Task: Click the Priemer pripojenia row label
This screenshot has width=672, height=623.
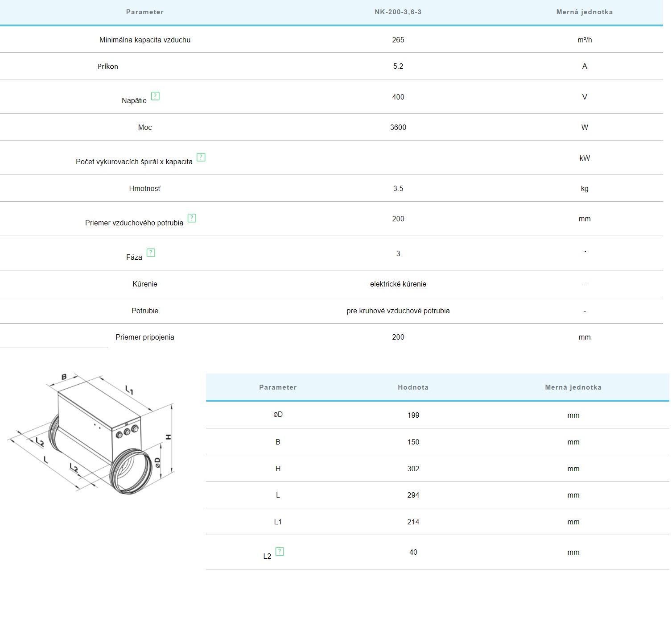Action: (x=144, y=337)
